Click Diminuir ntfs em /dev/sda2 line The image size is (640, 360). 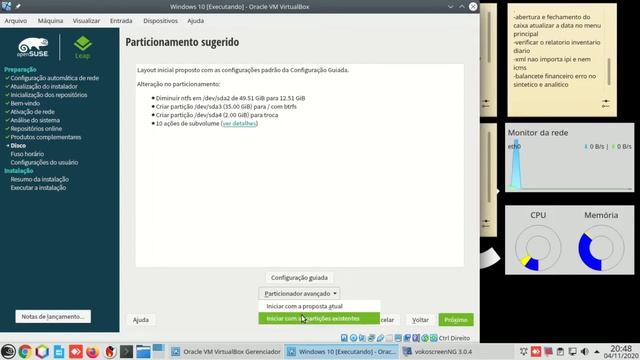tap(230, 98)
